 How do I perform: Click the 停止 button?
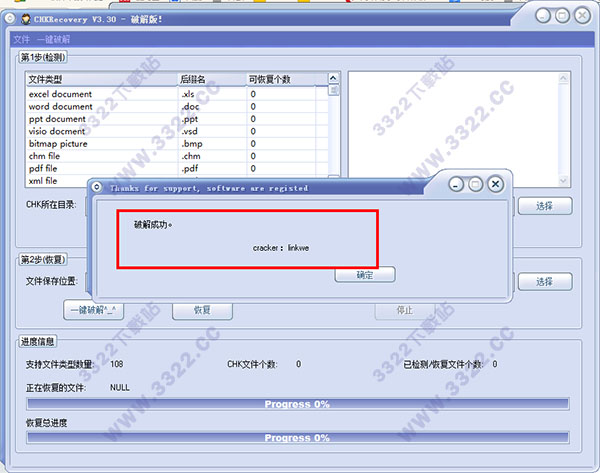click(x=405, y=310)
